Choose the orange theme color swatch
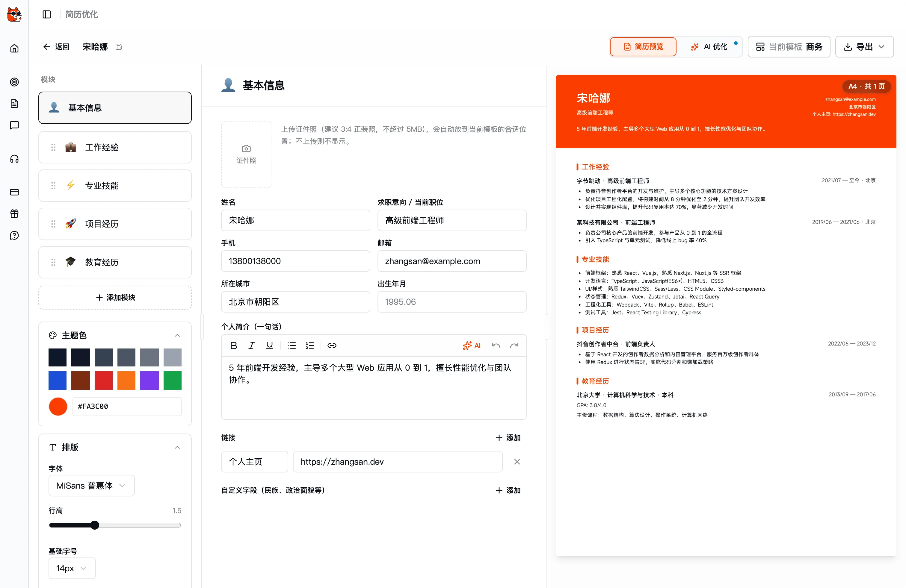The width and height of the screenshot is (906, 588). point(126,380)
